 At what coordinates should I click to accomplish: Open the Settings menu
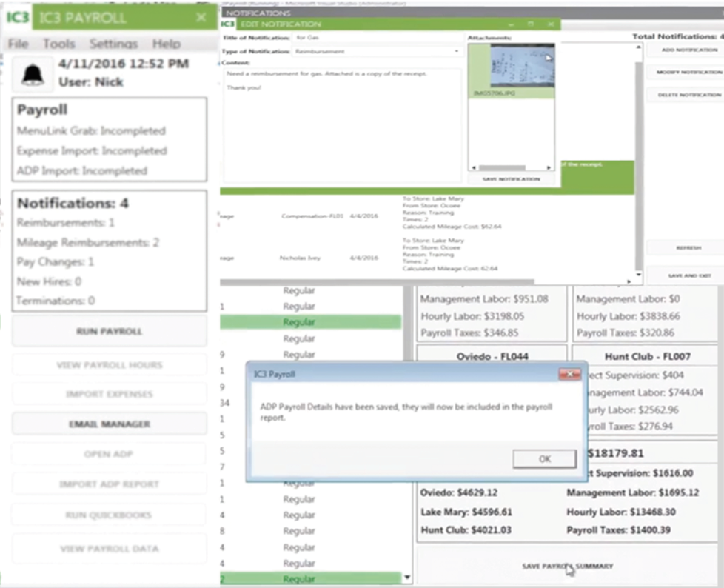tap(113, 44)
